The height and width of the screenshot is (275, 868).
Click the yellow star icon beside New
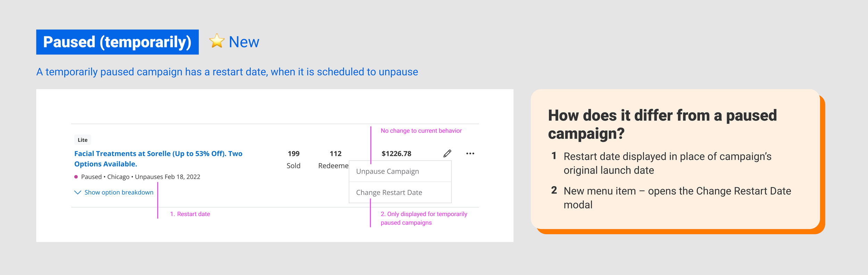coord(217,41)
